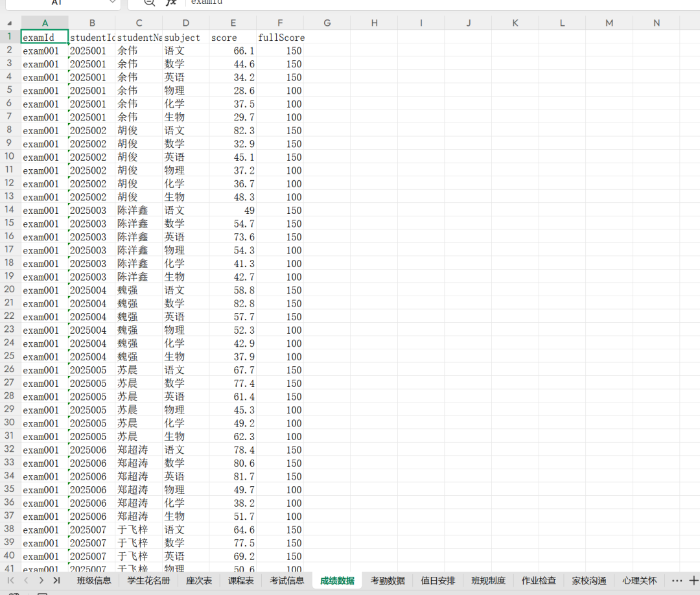Switch to the 考勤数据 sheet tab
The image size is (700, 595).
[x=388, y=581]
